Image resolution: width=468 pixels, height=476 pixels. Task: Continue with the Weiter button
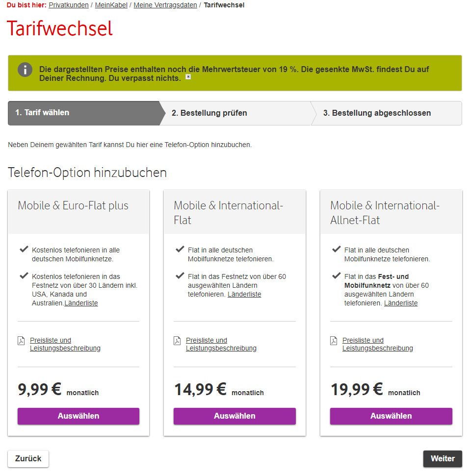tap(442, 458)
